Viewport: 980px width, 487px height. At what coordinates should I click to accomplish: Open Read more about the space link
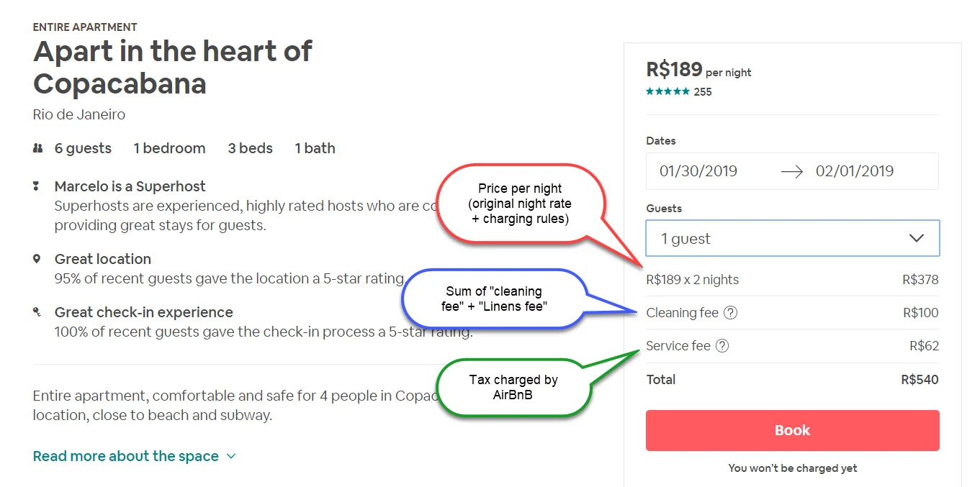[x=126, y=456]
